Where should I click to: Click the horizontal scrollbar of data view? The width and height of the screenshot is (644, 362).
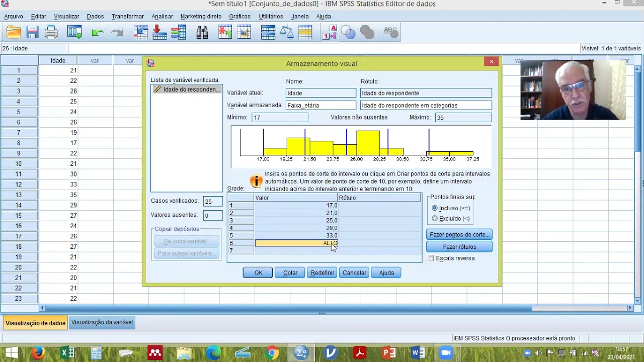[335, 308]
